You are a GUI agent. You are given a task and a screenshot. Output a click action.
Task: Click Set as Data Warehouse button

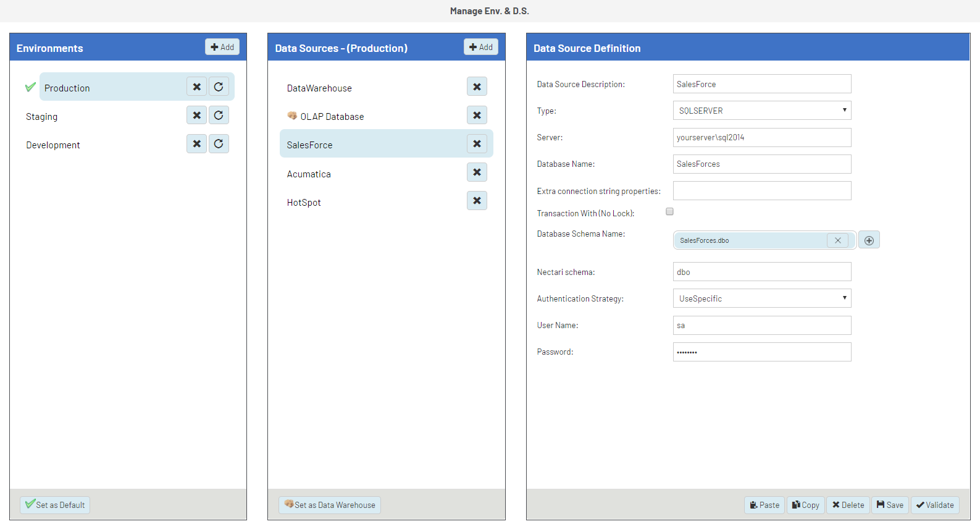pos(330,505)
